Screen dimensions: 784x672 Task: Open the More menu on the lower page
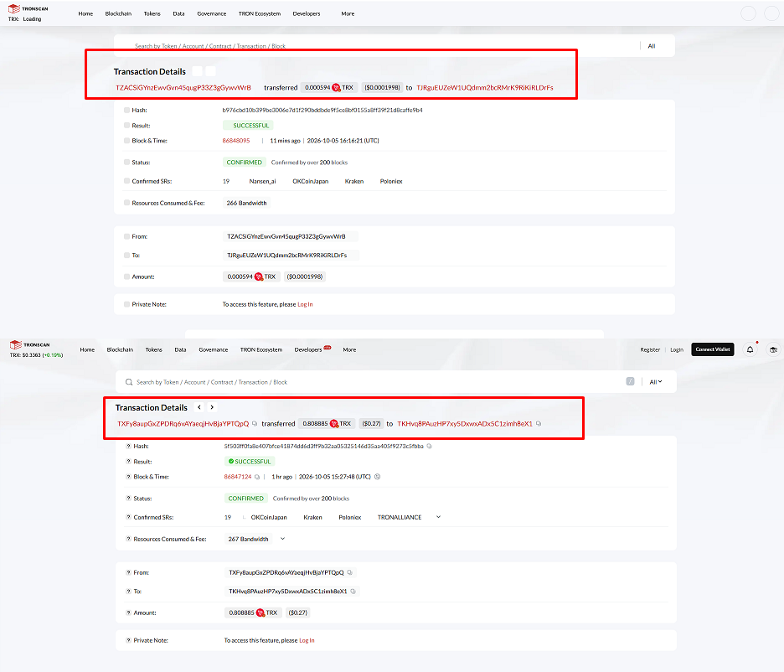(x=349, y=349)
